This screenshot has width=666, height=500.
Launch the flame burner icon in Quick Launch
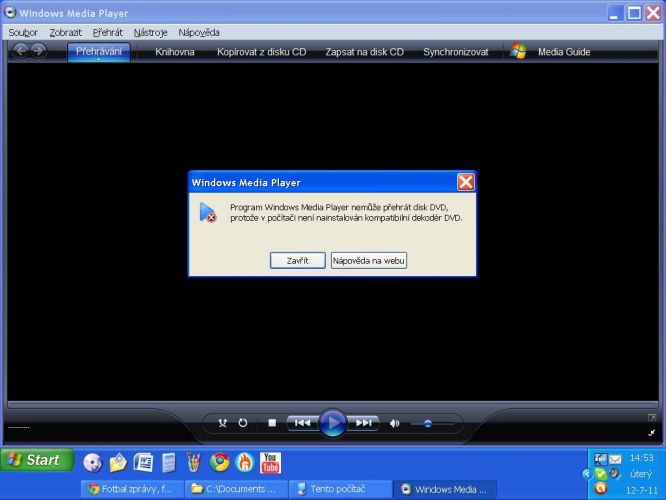click(245, 463)
